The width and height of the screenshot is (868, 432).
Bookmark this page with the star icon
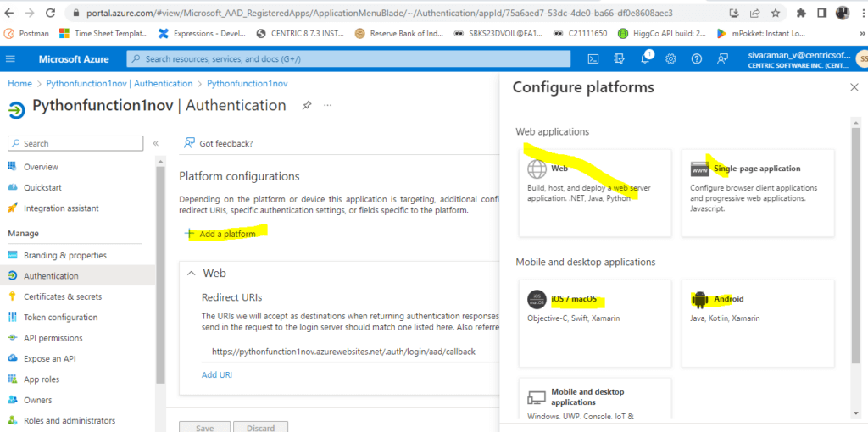tap(775, 13)
